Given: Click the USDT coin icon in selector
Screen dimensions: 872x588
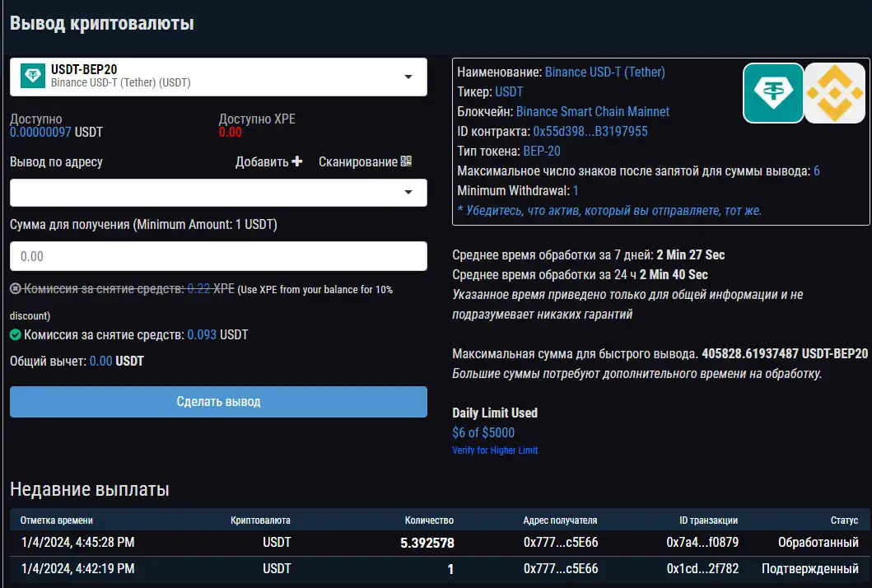Looking at the screenshot, I should 33,76.
